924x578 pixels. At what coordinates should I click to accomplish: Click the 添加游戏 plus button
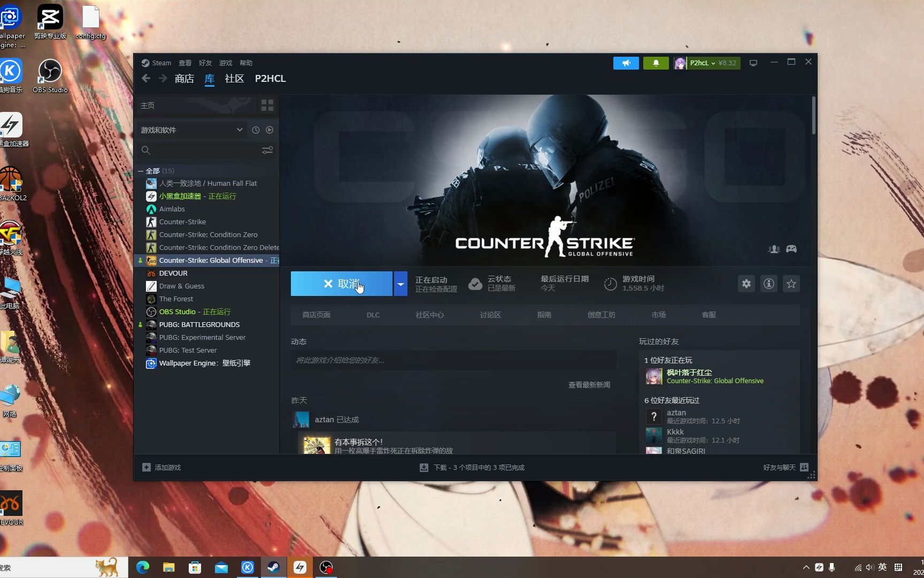(147, 467)
